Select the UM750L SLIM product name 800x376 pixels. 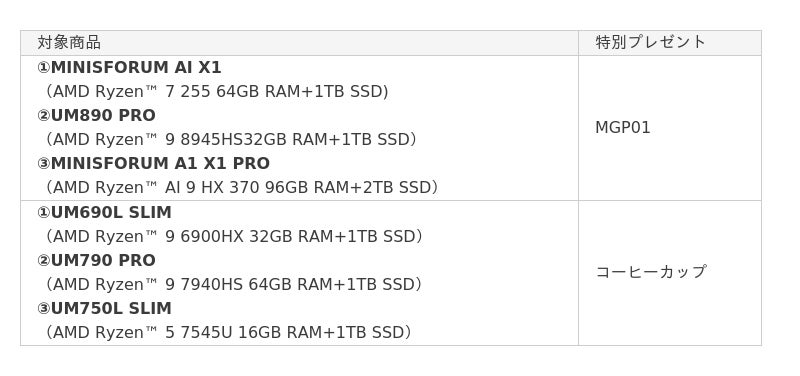click(x=111, y=309)
